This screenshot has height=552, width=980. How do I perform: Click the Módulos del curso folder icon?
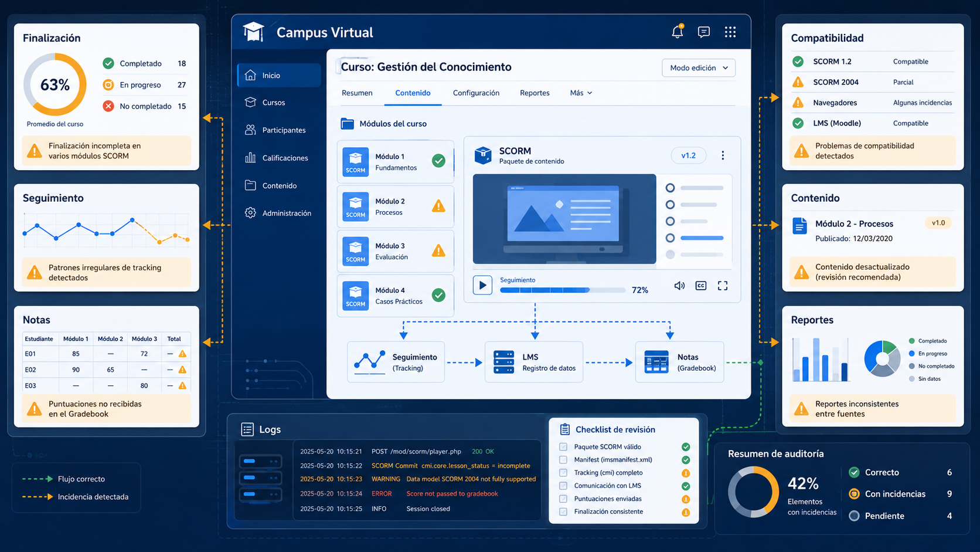click(x=348, y=124)
